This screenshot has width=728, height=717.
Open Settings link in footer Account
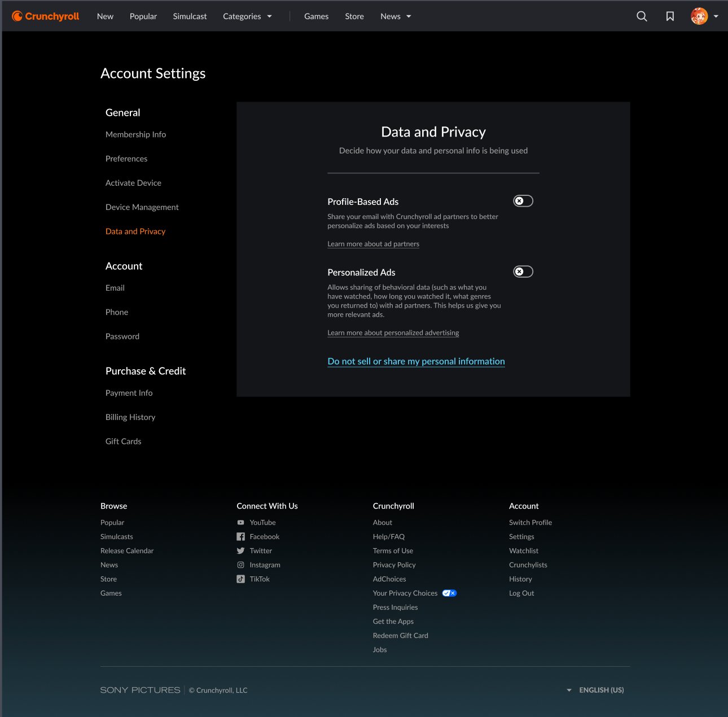coord(521,537)
